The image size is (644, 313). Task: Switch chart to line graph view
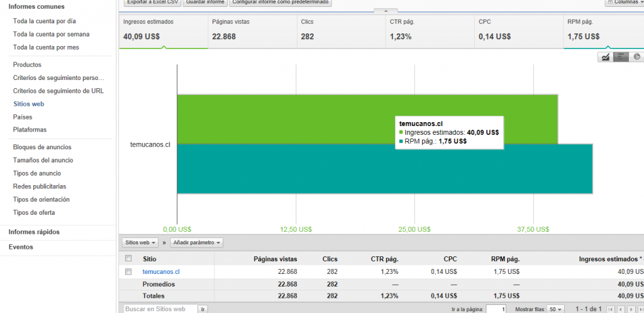605,57
